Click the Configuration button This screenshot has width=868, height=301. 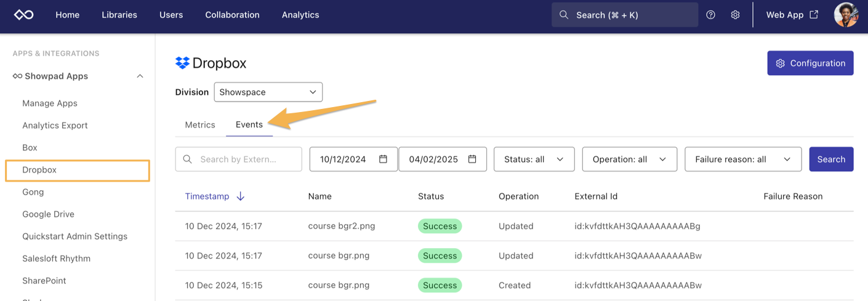(x=810, y=63)
